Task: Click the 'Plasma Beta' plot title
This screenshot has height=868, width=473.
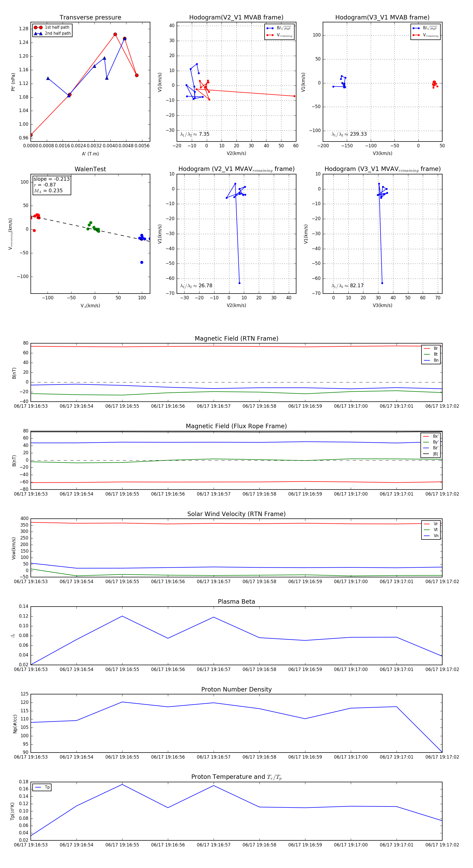Action: tap(236, 602)
